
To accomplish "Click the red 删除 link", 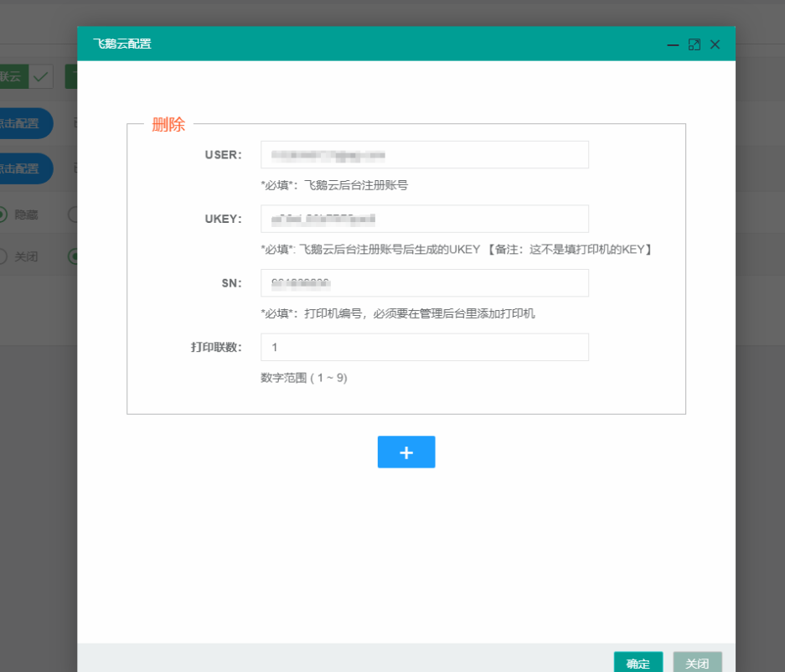I will 168,124.
